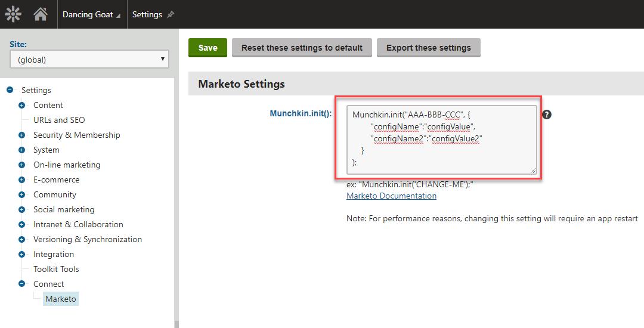The width and height of the screenshot is (644, 328).
Task: Expand the Versioning & Synchronization node
Action: coord(22,239)
